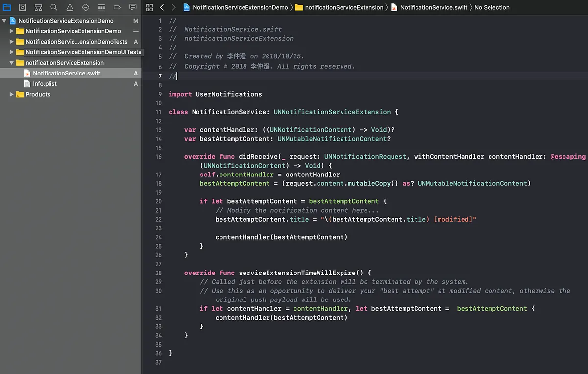
Task: Click No Selection in the jump bar
Action: [492, 7]
